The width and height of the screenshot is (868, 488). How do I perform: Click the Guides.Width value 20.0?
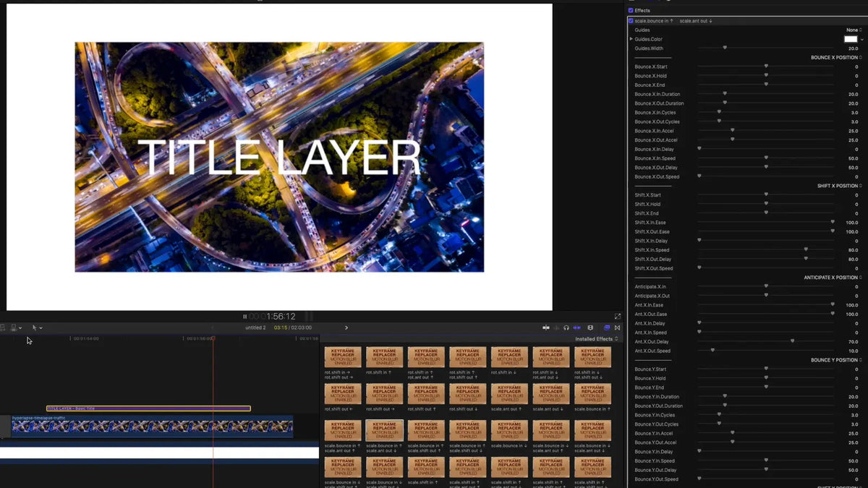[853, 48]
